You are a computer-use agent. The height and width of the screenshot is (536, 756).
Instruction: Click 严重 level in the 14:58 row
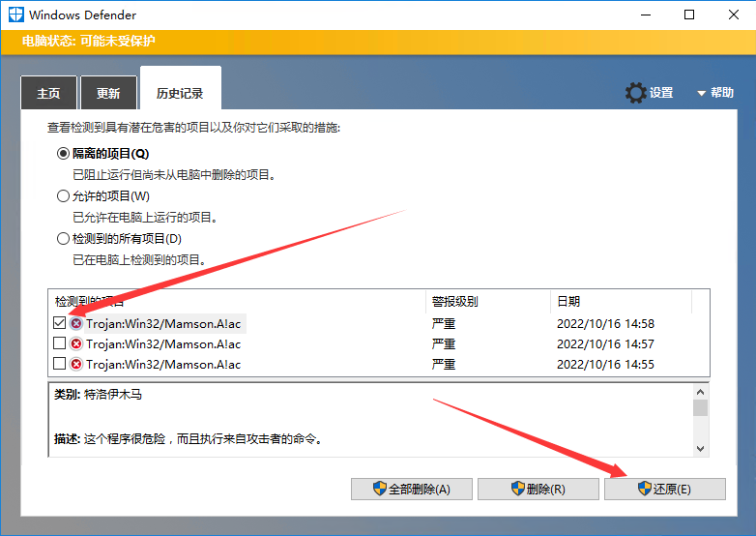444,324
